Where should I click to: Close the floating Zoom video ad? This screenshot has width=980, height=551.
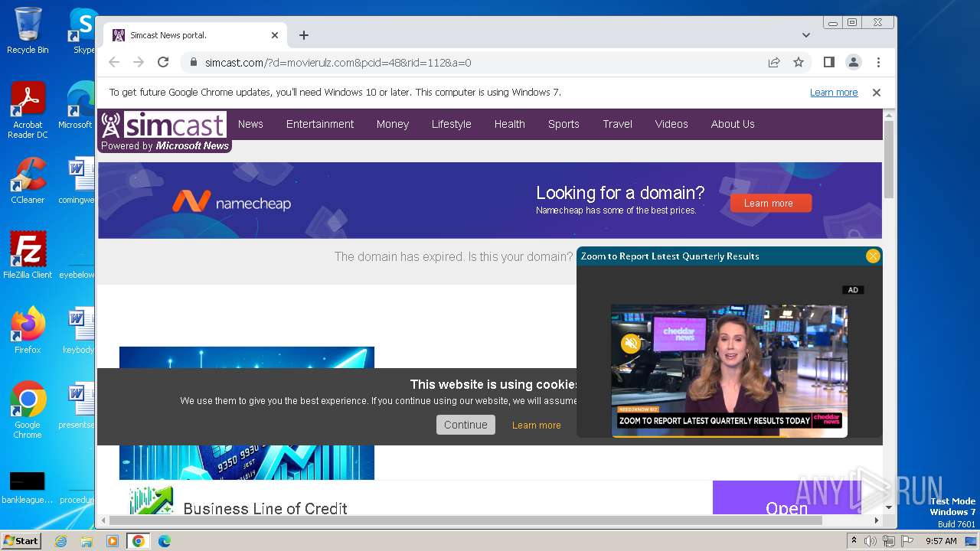pos(873,256)
